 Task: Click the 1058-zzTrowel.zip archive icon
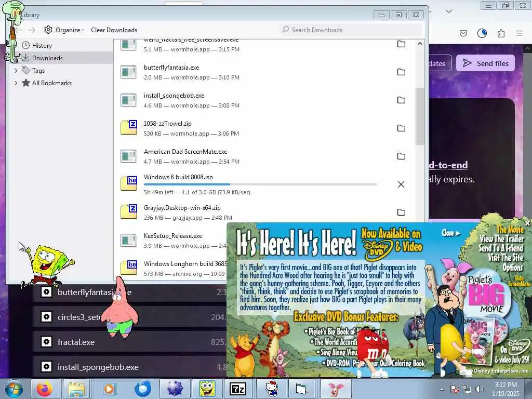tap(129, 128)
